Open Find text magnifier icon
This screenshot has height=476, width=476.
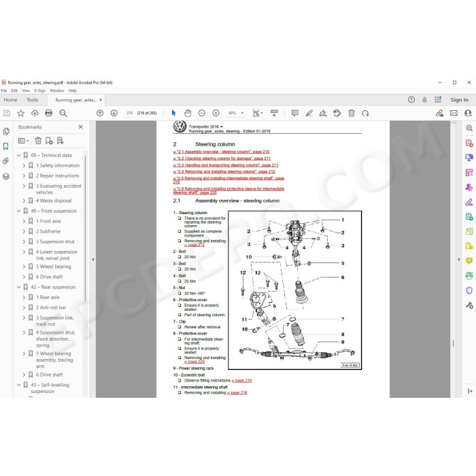click(x=63, y=114)
